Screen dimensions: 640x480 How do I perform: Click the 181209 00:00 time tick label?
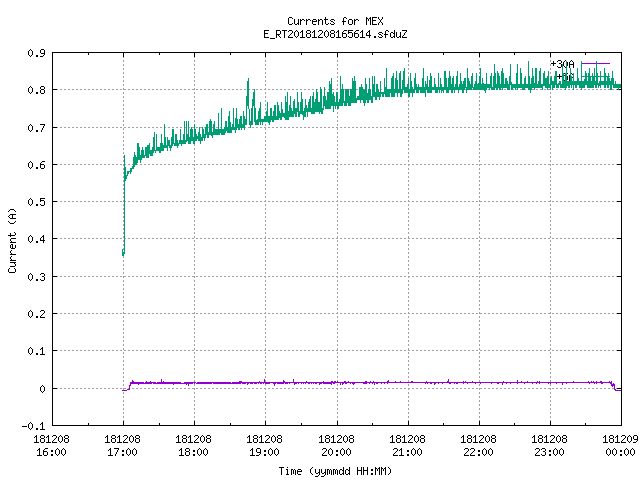(x=620, y=446)
